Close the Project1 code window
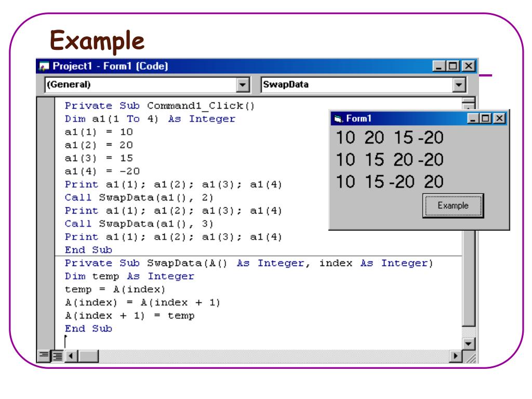The width and height of the screenshot is (532, 399). point(469,66)
